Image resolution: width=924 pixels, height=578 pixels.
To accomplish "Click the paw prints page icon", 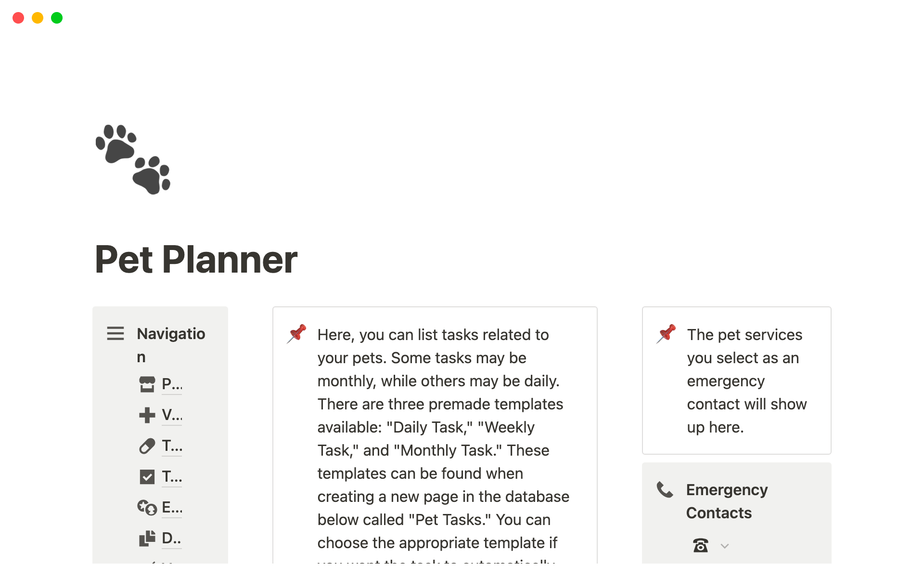I will 133,159.
